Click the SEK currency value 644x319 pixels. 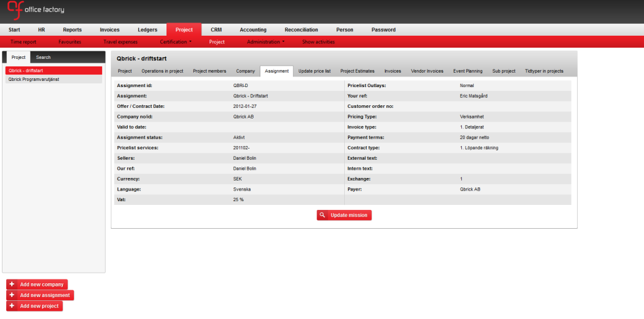tap(237, 179)
